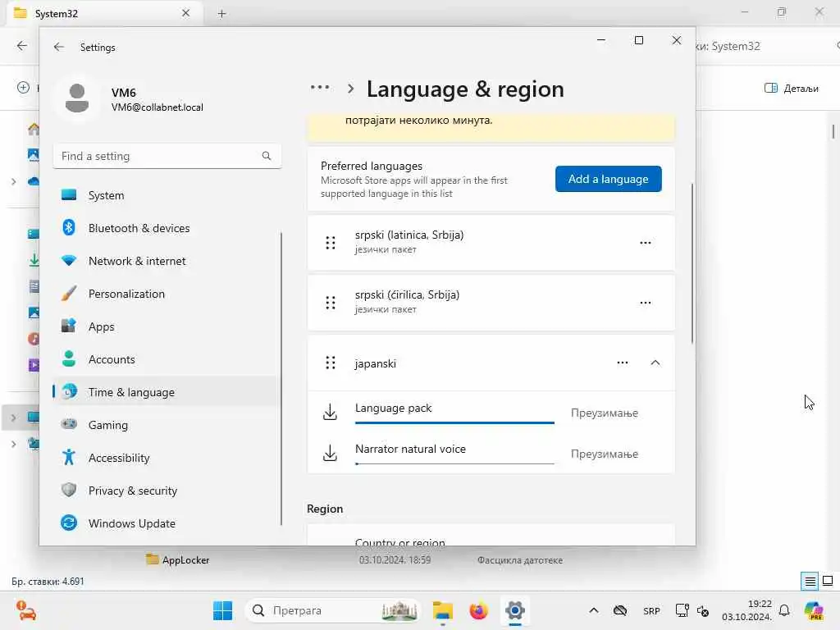Go to Network & internet

(x=167, y=261)
